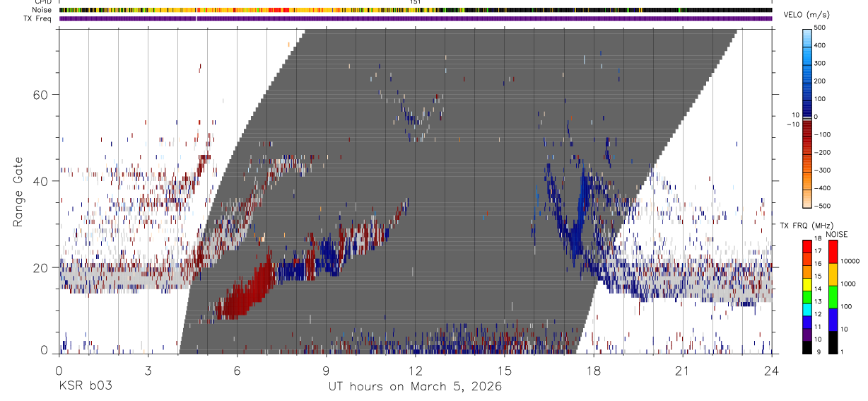Click the "-200" tick on velocity scale
Screen dimensions: 868x401
click(821, 153)
